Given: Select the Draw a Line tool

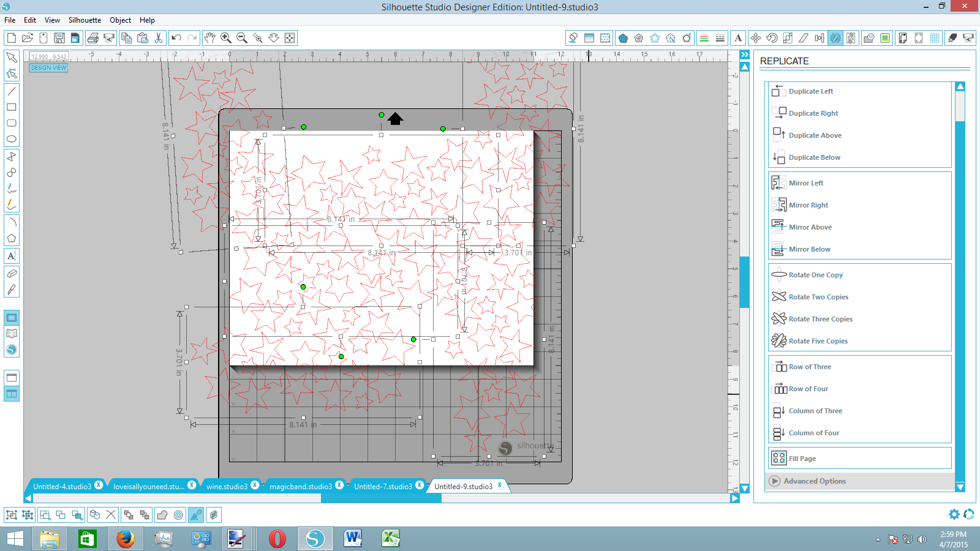Looking at the screenshot, I should click(x=11, y=91).
